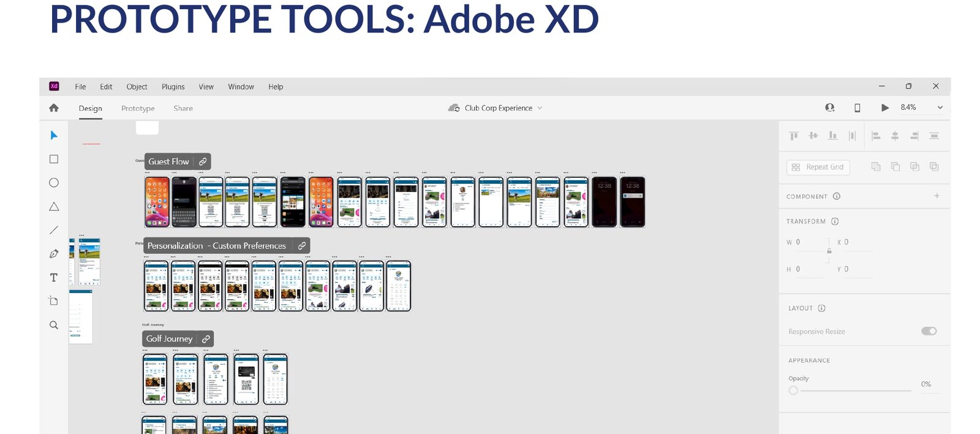This screenshot has width=980, height=434.
Task: Add a component with plus icon
Action: [x=937, y=196]
